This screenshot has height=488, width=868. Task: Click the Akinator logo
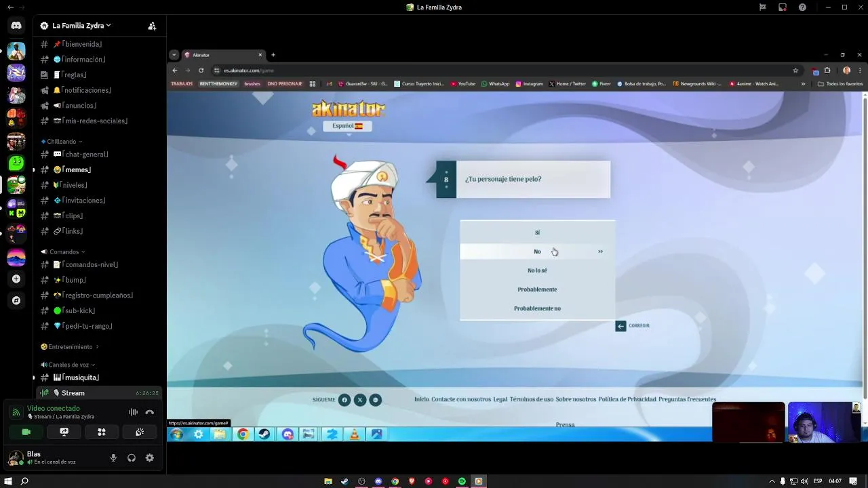click(348, 108)
